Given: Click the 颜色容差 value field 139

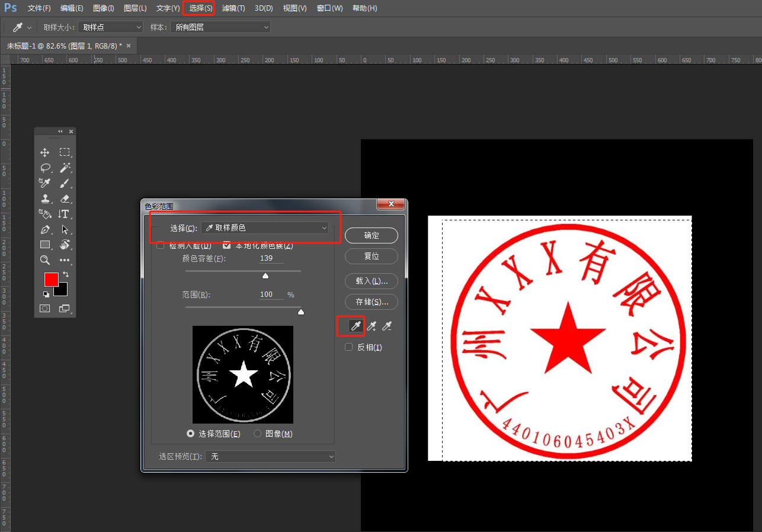Looking at the screenshot, I should point(271,258).
